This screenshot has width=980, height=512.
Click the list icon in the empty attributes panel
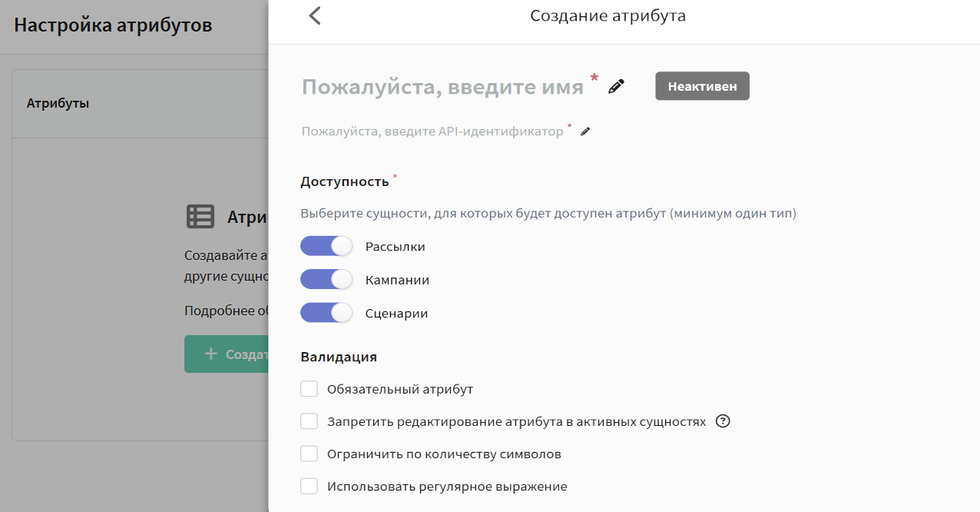click(x=200, y=217)
